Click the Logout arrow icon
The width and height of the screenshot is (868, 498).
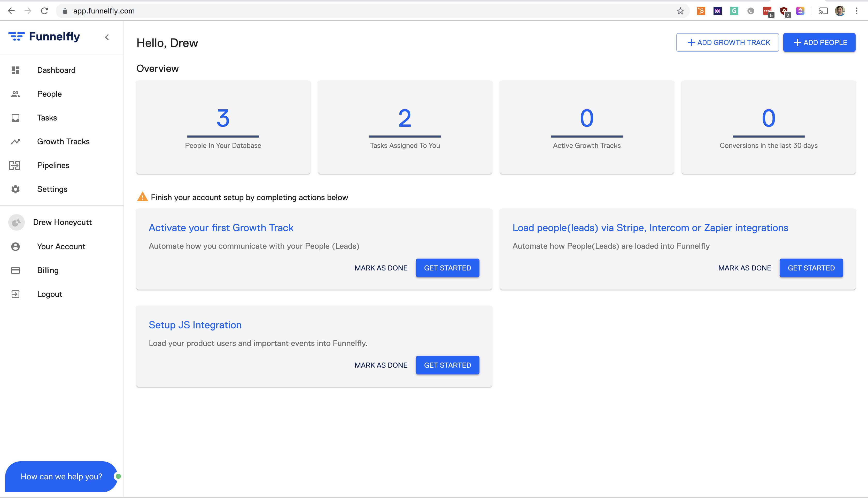coord(16,294)
